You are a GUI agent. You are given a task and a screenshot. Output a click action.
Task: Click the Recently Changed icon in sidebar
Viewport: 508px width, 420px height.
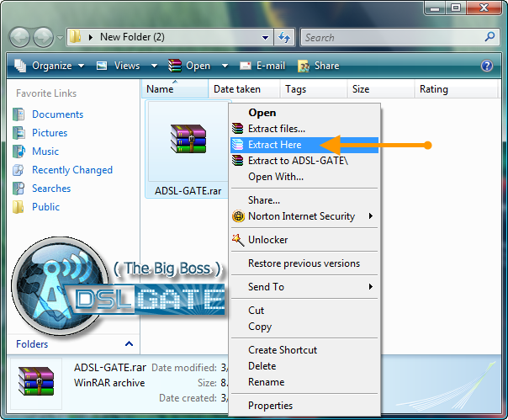19,170
